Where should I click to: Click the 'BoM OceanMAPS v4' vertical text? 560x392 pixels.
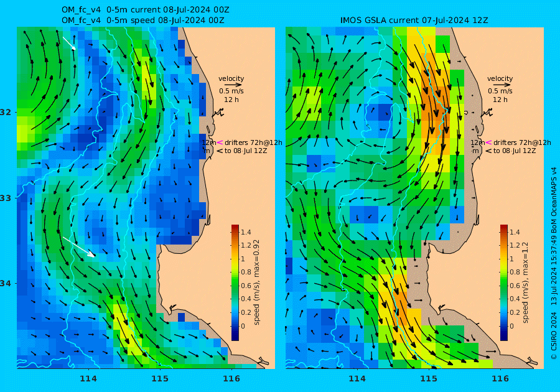[x=554, y=199]
